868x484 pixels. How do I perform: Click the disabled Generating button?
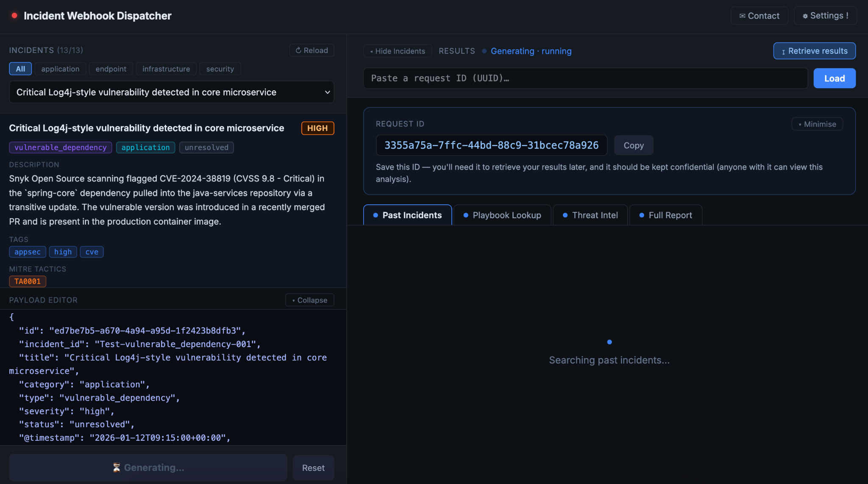148,467
